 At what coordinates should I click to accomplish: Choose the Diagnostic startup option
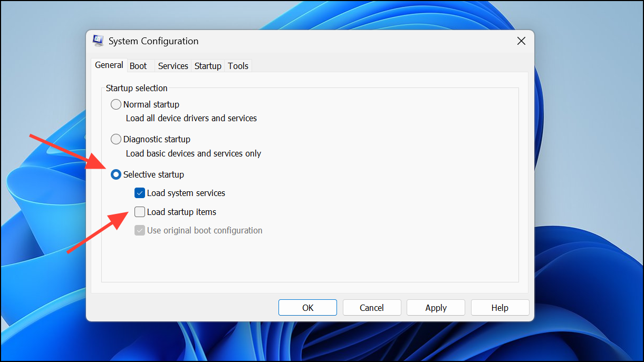click(x=116, y=139)
